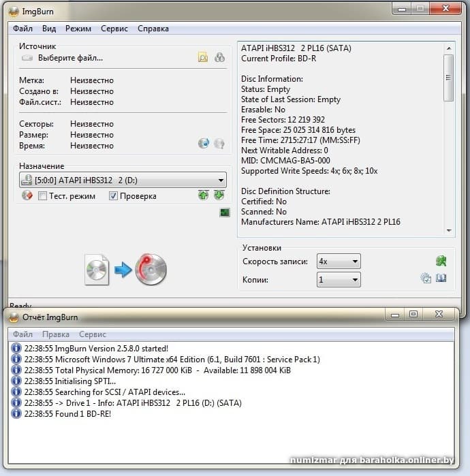The image size is (470, 476).
Task: Open the Файл menu in the Отчёт window
Action: (x=22, y=334)
